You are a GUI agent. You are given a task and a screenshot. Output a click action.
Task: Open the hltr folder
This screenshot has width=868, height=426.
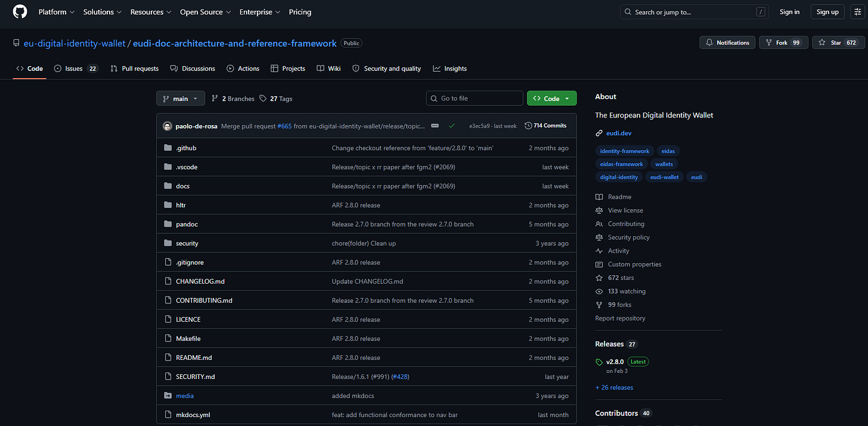point(181,205)
